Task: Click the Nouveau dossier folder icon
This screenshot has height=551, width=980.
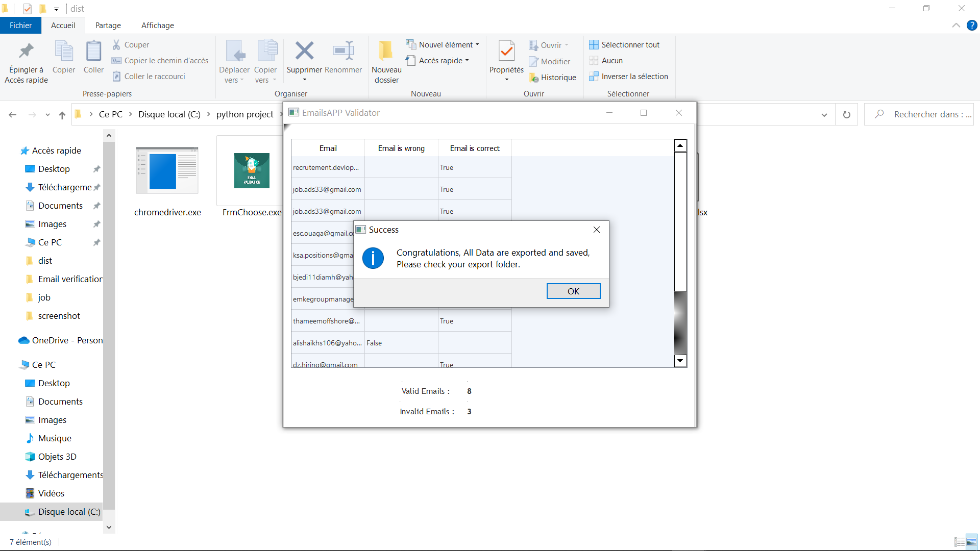Action: coord(386,51)
